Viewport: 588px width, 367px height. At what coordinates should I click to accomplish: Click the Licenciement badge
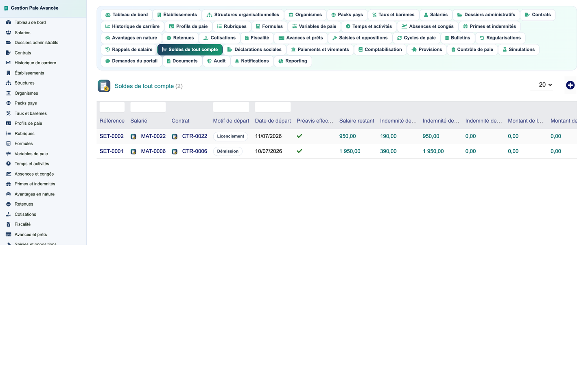click(231, 136)
